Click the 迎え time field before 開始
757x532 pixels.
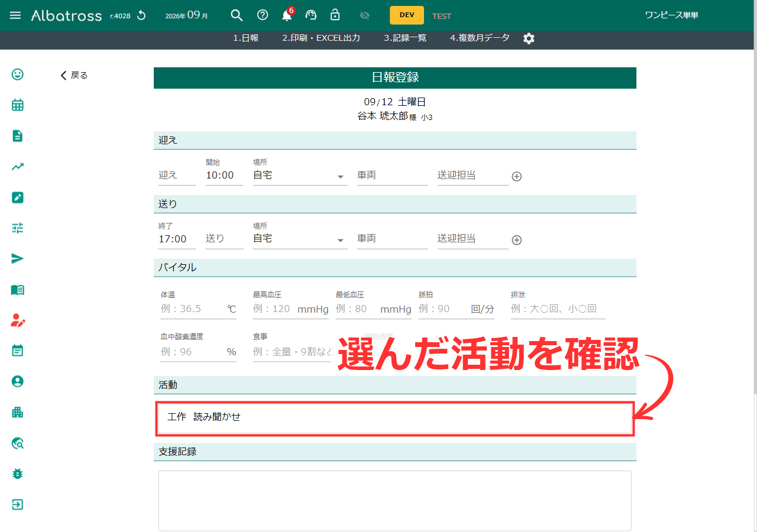point(177,176)
